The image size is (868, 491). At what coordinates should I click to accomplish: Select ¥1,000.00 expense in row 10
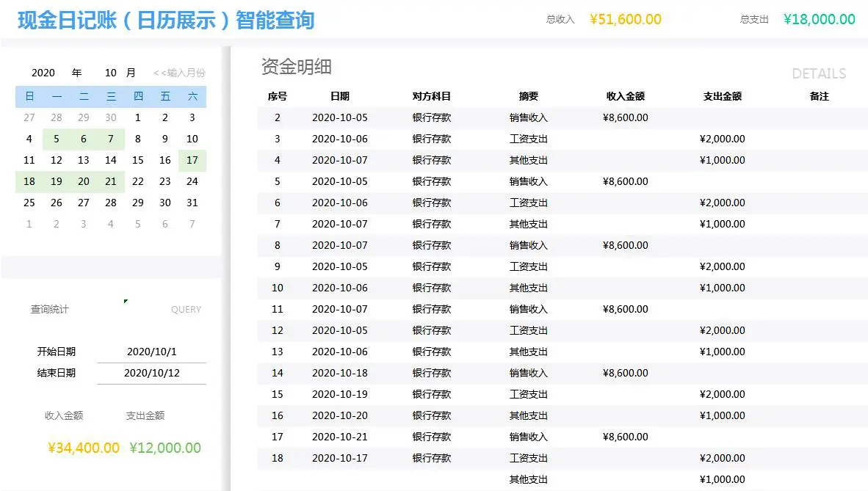click(x=723, y=288)
